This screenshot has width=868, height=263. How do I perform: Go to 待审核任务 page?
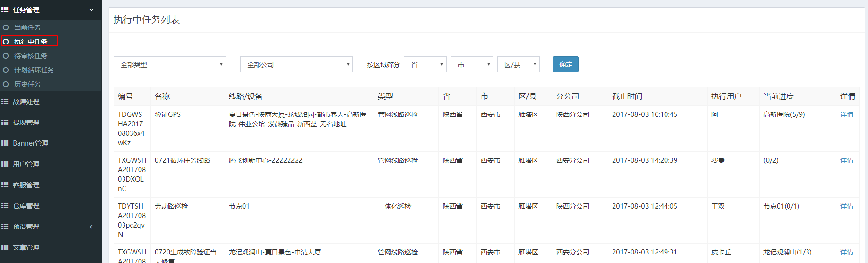click(x=31, y=56)
